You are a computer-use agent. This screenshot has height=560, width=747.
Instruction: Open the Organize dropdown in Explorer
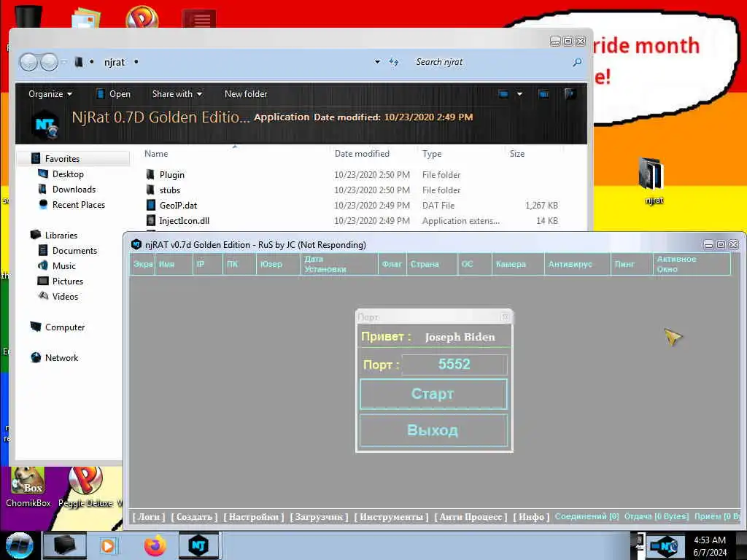coord(50,94)
